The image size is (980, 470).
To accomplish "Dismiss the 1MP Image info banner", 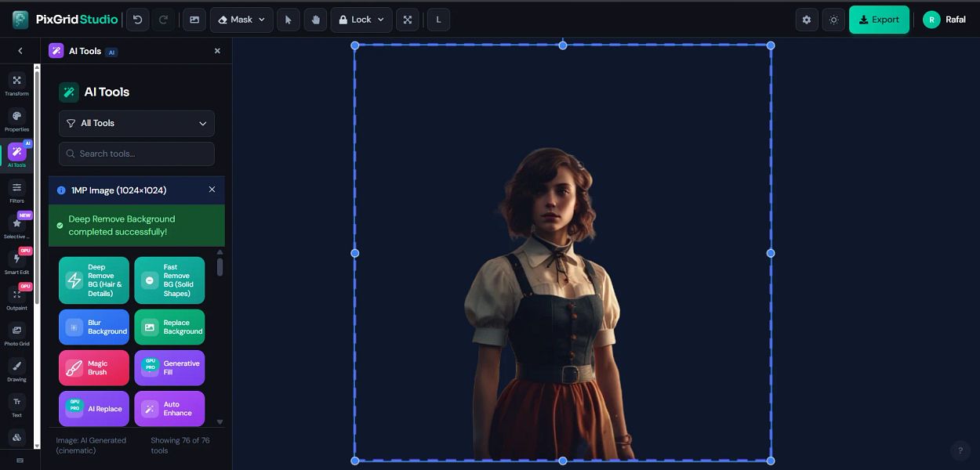I will click(212, 190).
